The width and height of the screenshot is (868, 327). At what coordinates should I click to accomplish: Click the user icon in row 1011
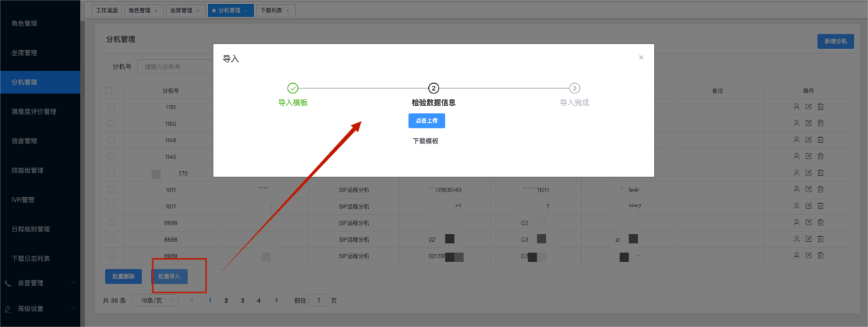pos(797,190)
